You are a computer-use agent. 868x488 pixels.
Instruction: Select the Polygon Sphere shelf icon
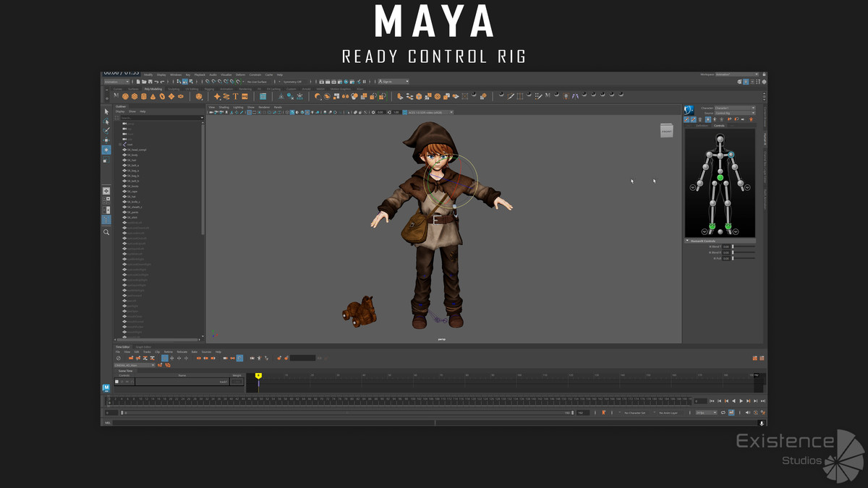[125, 96]
